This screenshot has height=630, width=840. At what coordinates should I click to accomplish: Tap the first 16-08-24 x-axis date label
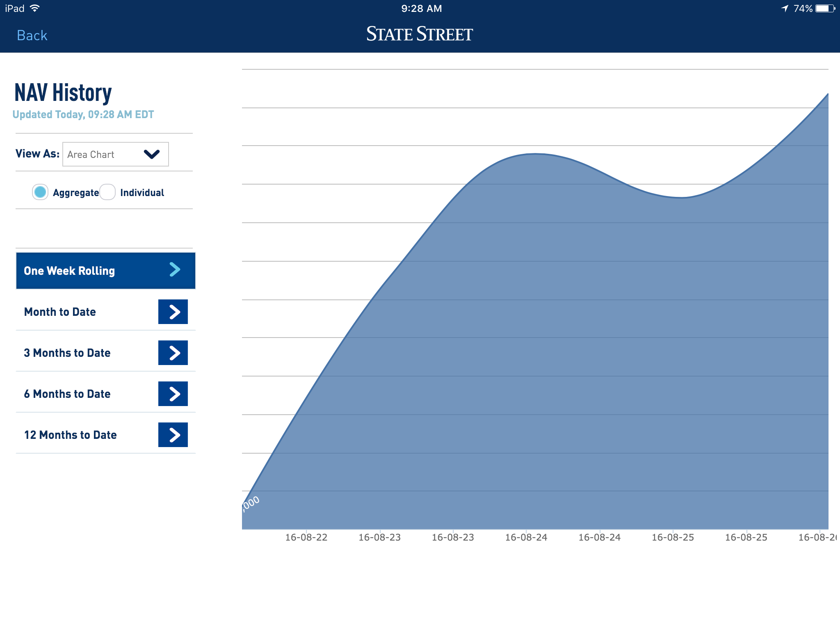coord(526,537)
